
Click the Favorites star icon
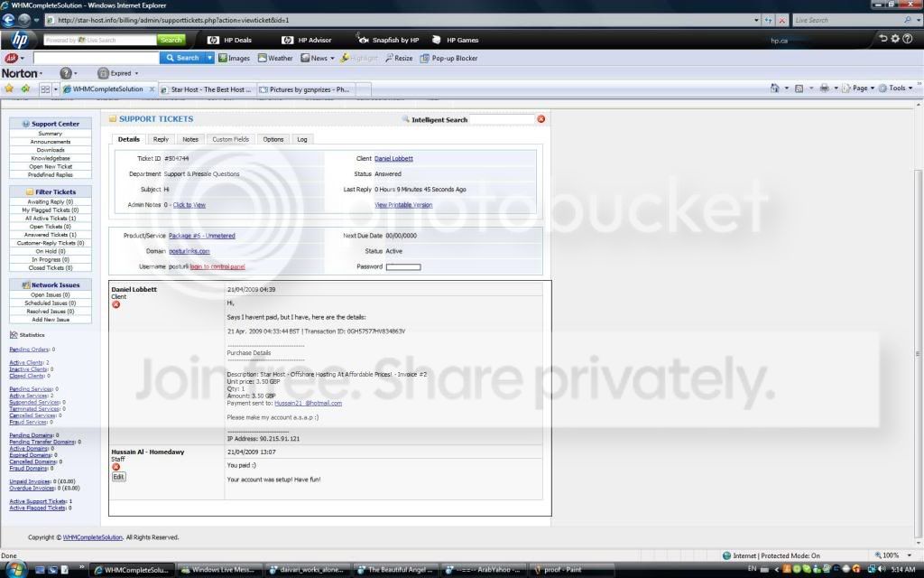point(9,89)
